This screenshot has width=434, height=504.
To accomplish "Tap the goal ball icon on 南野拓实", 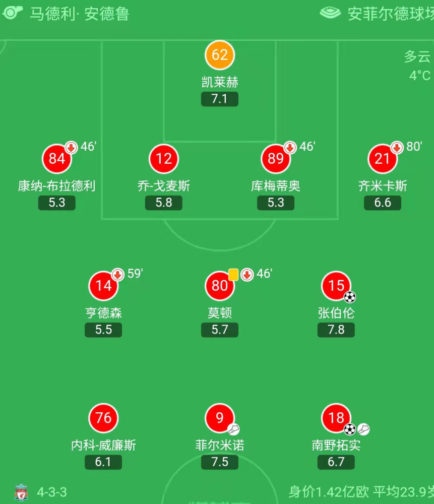I will 350,429.
